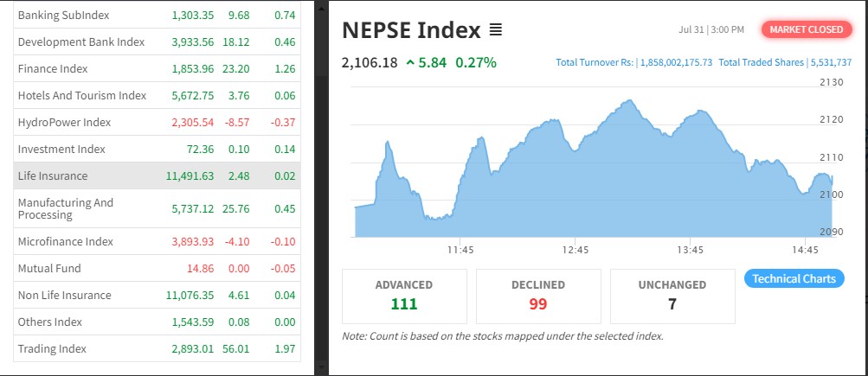The height and width of the screenshot is (376, 868).
Task: Open the NEPSE Index hamburger menu icon
Action: [496, 30]
